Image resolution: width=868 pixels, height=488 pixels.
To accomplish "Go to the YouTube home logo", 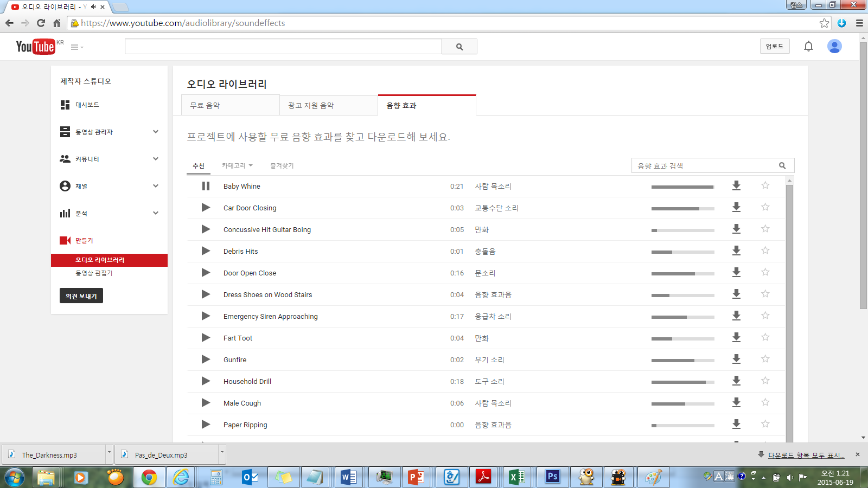I will (35, 46).
